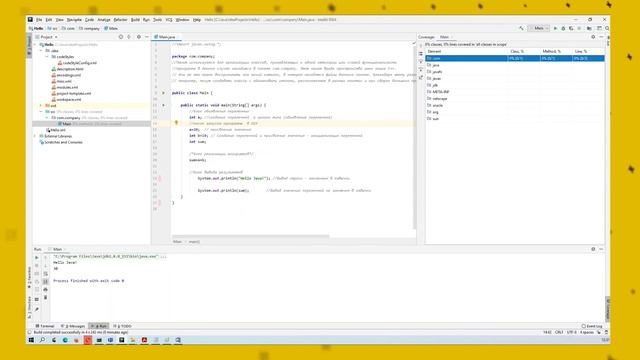The width and height of the screenshot is (640, 360).
Task: Select 'sun' row in Coverage table
Action: (515, 119)
